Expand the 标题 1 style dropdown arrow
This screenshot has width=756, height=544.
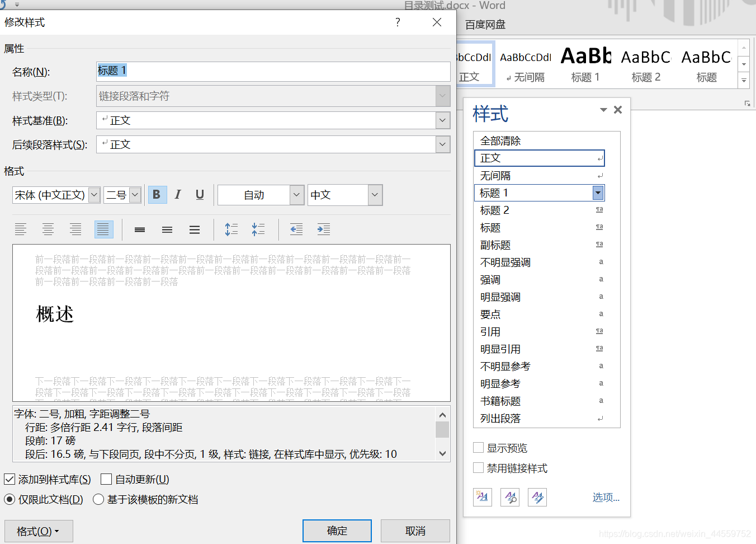[x=598, y=193]
